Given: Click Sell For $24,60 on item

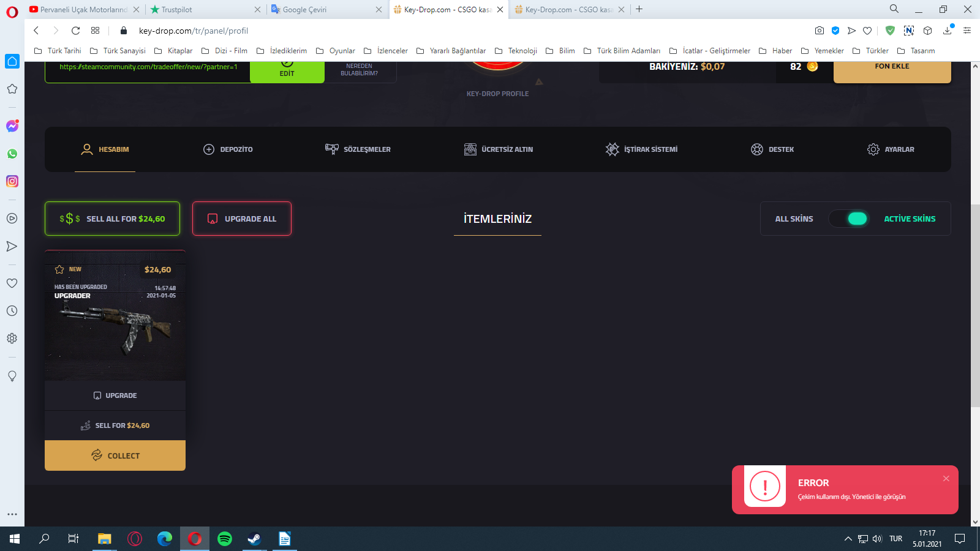Looking at the screenshot, I should [115, 425].
